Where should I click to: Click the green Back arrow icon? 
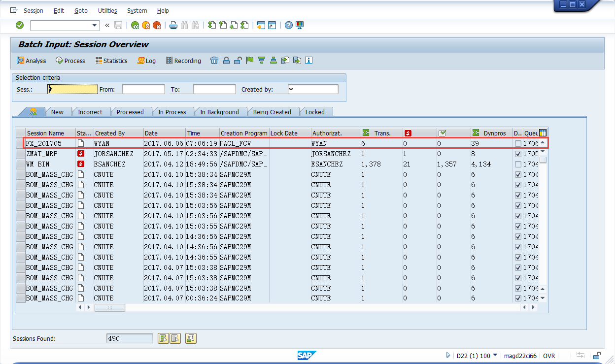(x=135, y=25)
